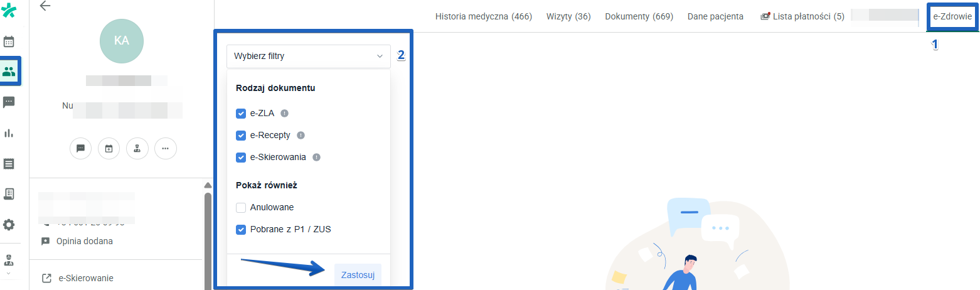This screenshot has height=290, width=980.
Task: Go back with the left arrow icon
Action: pyautogui.click(x=45, y=6)
